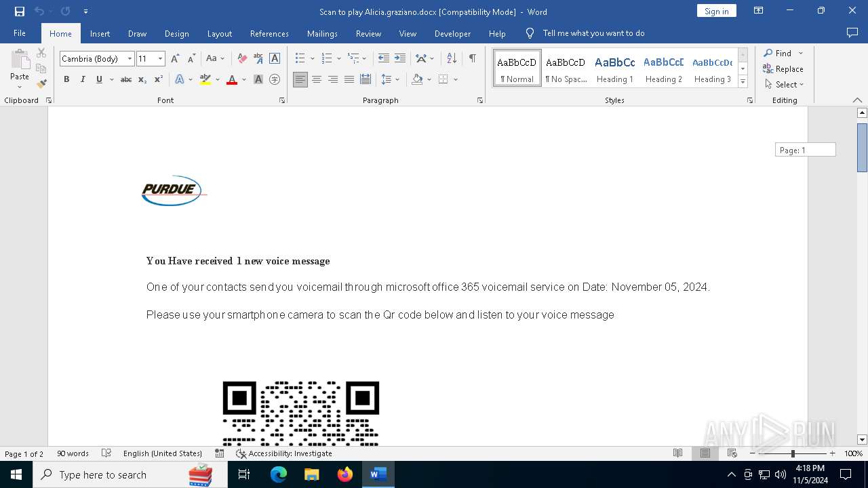
Task: Apply subscript formatting
Action: (142, 79)
